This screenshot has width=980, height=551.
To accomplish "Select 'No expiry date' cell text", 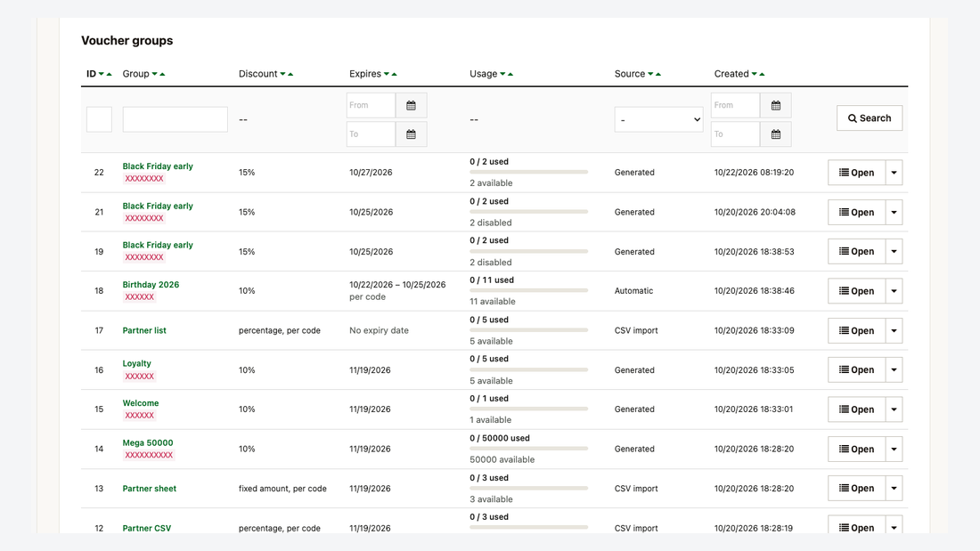I will (379, 330).
